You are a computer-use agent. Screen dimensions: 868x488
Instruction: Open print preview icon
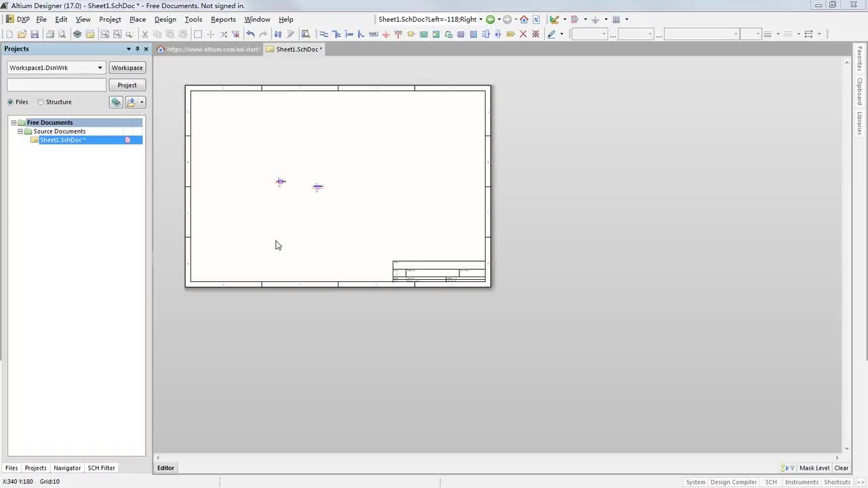point(62,34)
